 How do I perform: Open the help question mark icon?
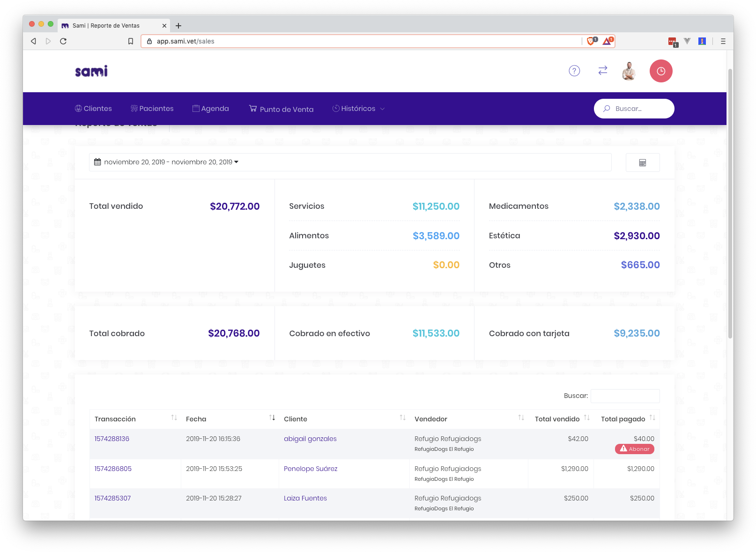click(x=574, y=71)
